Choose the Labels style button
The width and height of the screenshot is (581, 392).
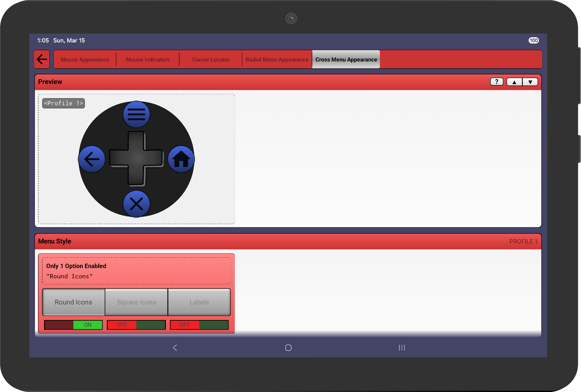(199, 302)
